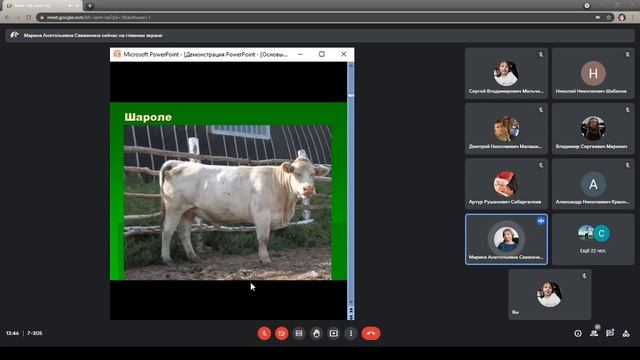Screen dimensions: 640x360
Task: Click the meeting time and code text
Action: tap(24, 333)
